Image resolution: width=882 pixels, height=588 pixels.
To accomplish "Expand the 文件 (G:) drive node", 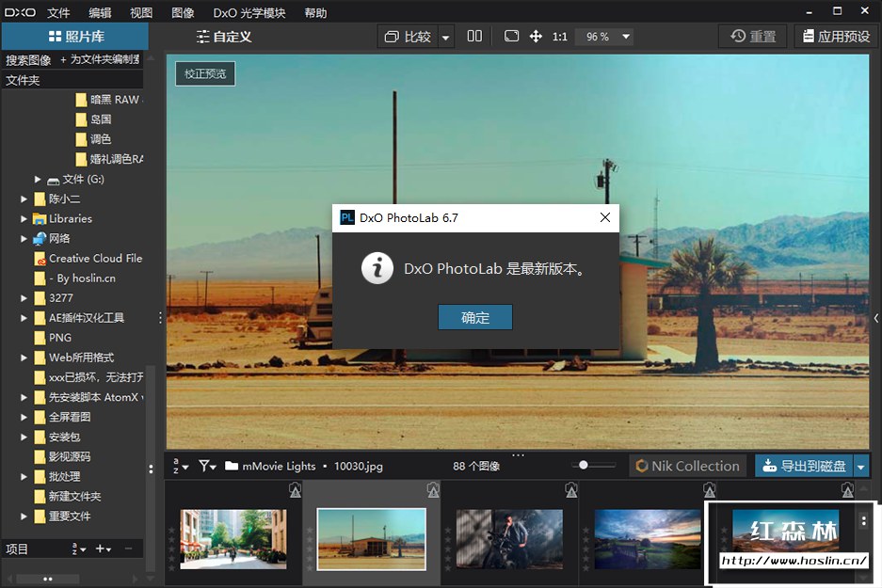I will pyautogui.click(x=38, y=180).
